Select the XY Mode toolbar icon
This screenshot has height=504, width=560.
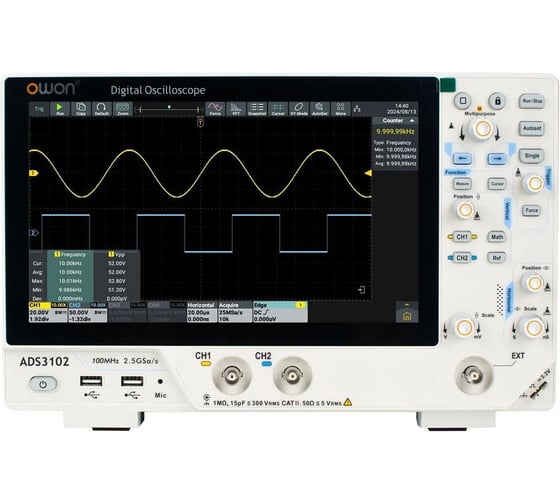click(x=299, y=109)
